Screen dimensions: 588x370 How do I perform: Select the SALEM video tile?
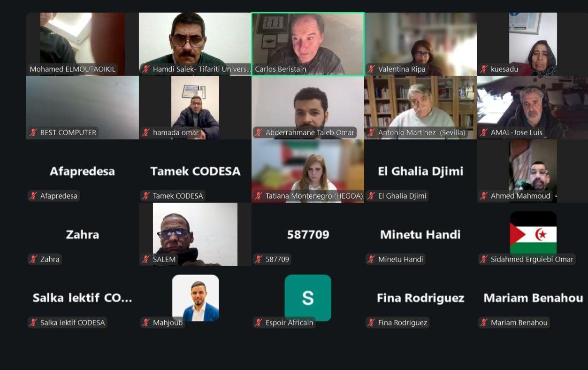195,234
